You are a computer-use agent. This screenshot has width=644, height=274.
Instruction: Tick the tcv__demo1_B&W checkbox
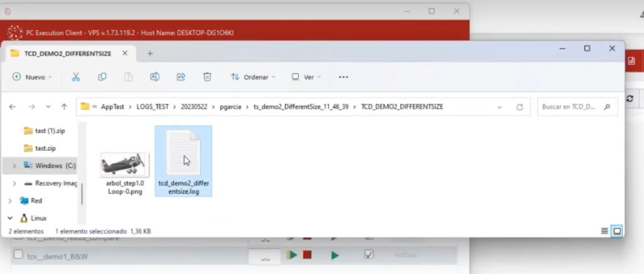(x=18, y=255)
